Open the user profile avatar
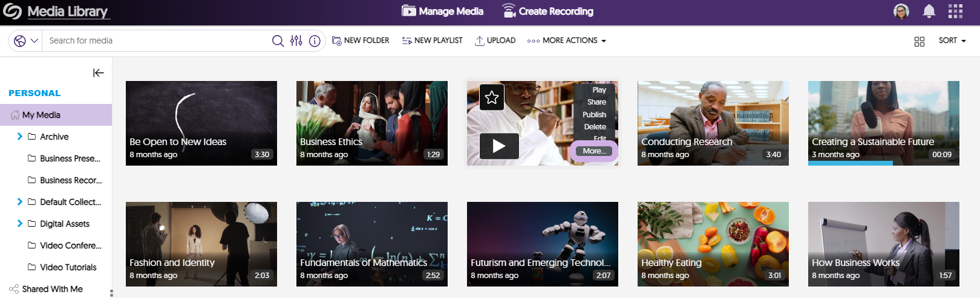Screen dimensions: 980x298 click(x=901, y=11)
